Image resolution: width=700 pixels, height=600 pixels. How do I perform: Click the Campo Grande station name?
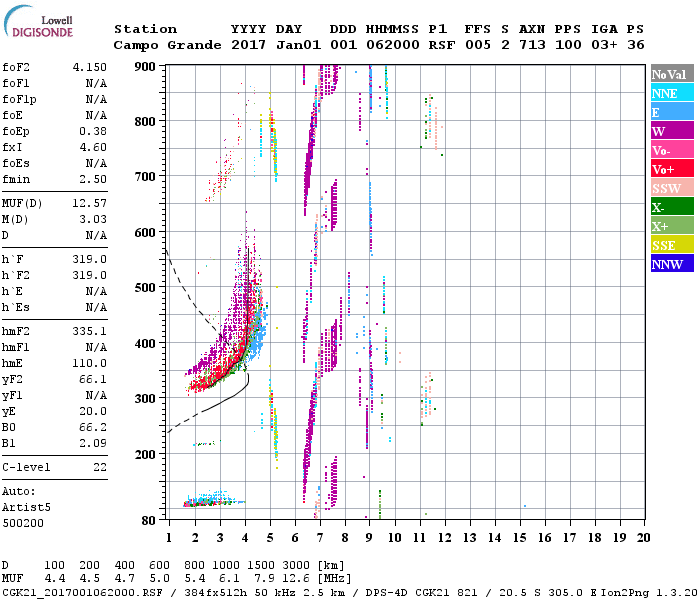point(167,45)
